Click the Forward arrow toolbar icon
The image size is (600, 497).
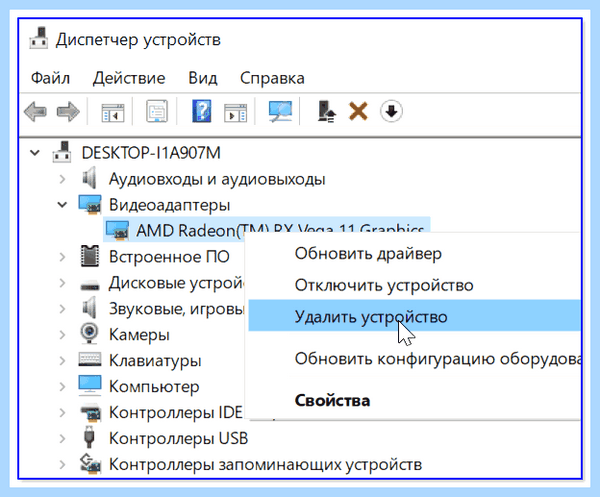tap(68, 112)
